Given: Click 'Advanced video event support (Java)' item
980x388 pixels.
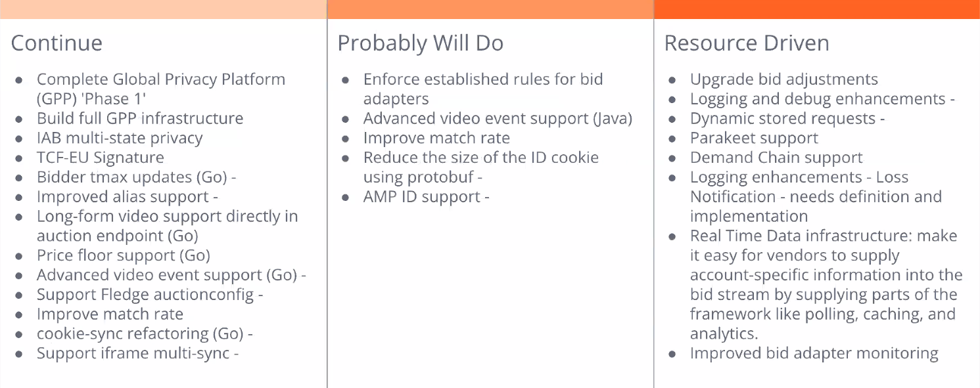Looking at the screenshot, I should pos(498,119).
